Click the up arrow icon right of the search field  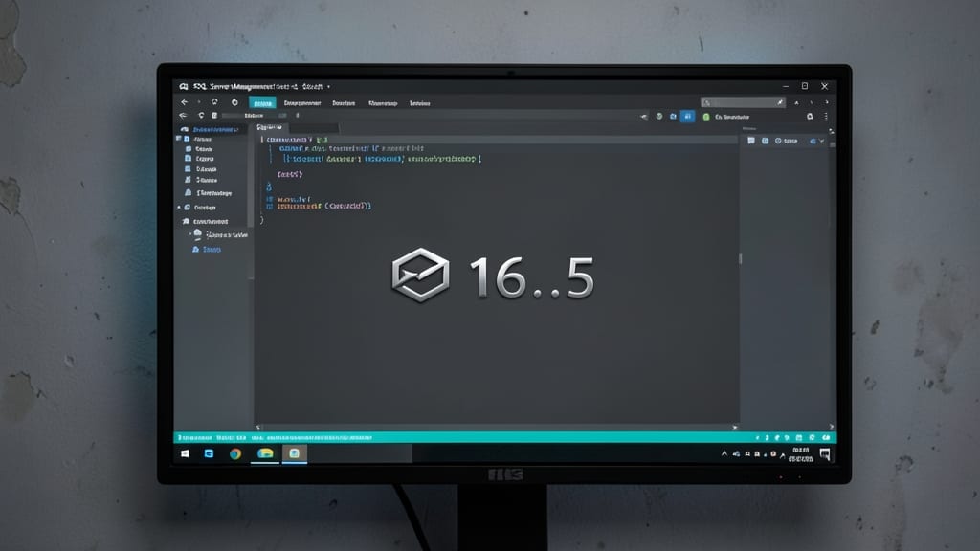point(796,102)
